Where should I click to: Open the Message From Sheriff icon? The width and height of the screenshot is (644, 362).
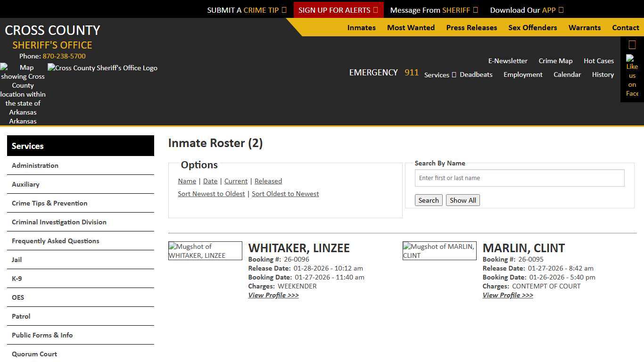point(476,9)
